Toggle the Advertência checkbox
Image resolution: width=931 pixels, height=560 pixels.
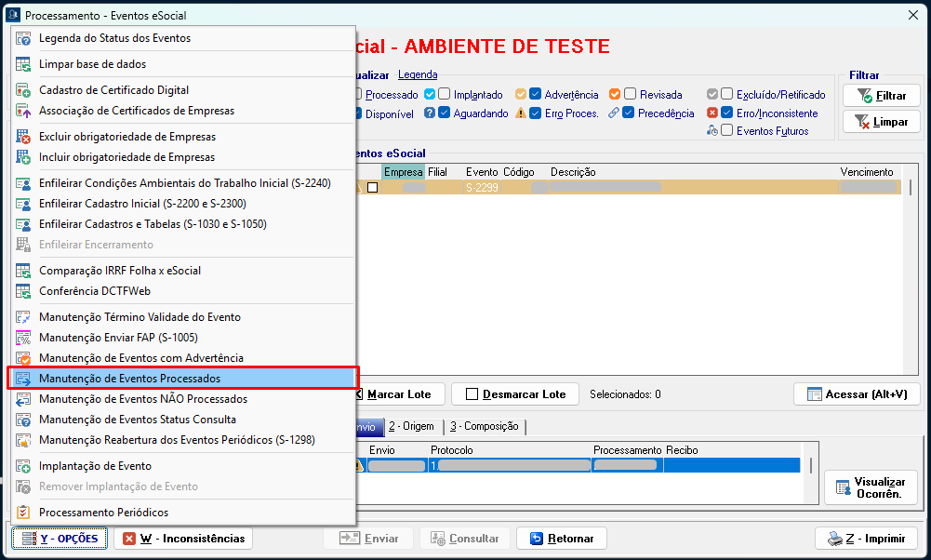point(536,95)
